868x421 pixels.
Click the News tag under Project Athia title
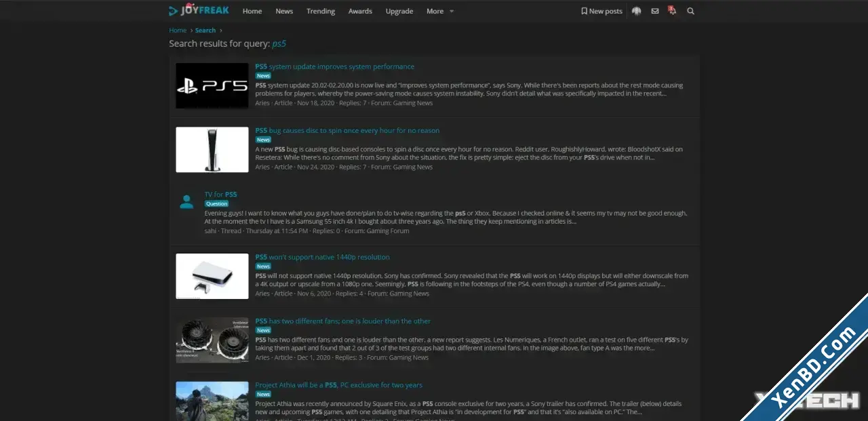263,394
